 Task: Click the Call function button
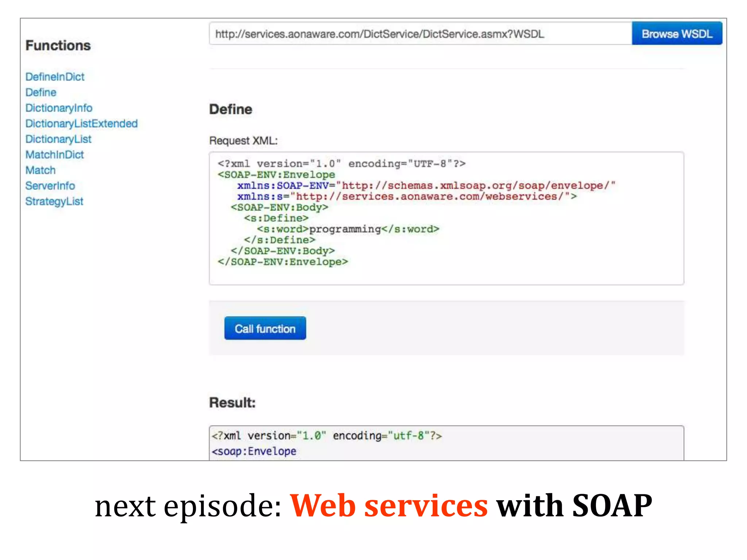[265, 328]
